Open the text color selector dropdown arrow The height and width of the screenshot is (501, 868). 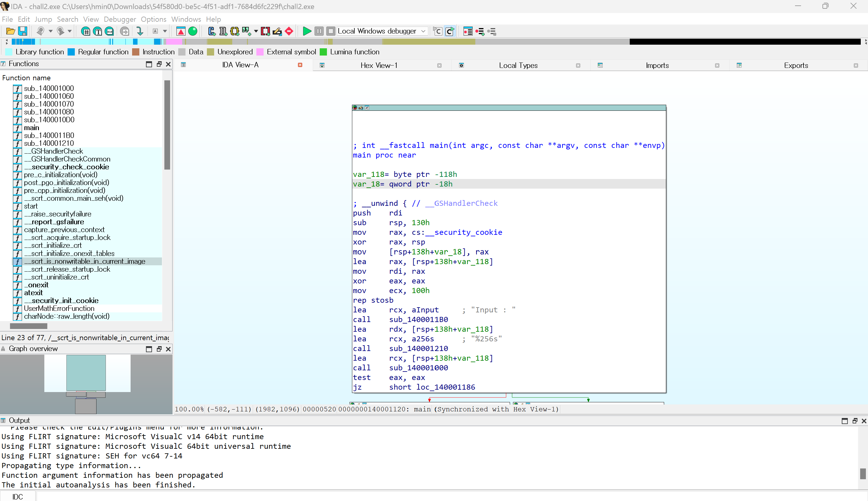point(164,31)
